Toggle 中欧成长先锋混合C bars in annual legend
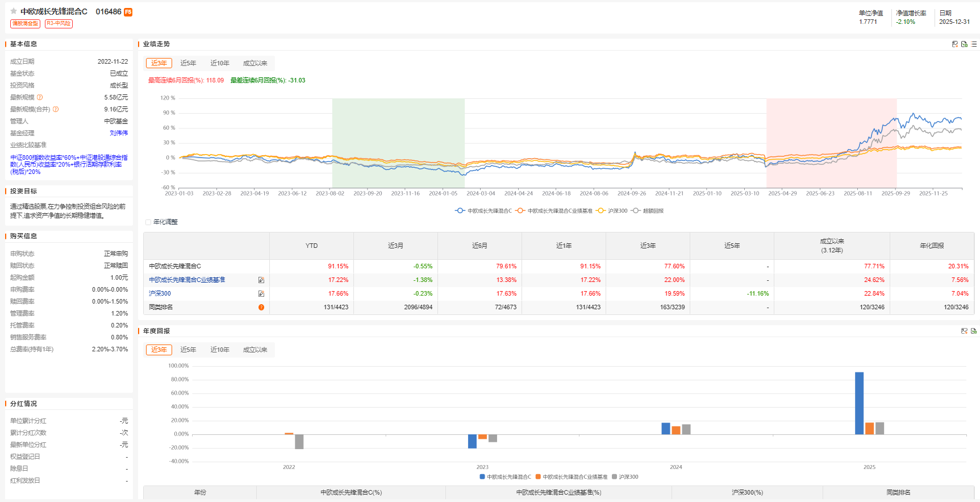Image resolution: width=980 pixels, height=502 pixels. pyautogui.click(x=506, y=477)
